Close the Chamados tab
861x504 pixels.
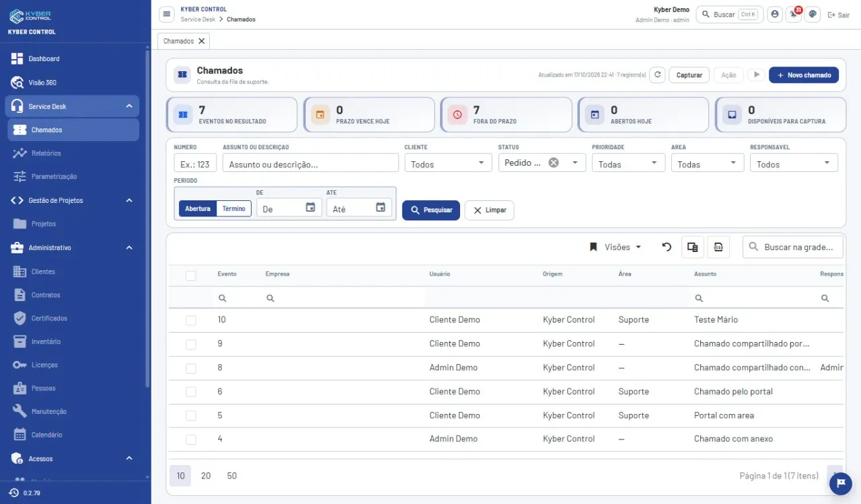pyautogui.click(x=201, y=41)
